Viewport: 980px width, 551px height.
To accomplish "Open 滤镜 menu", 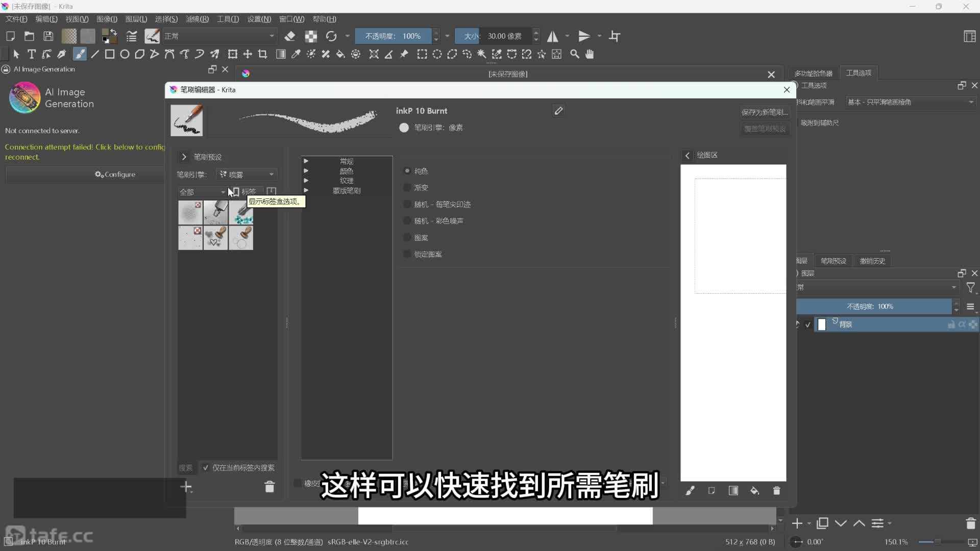I will pyautogui.click(x=197, y=19).
